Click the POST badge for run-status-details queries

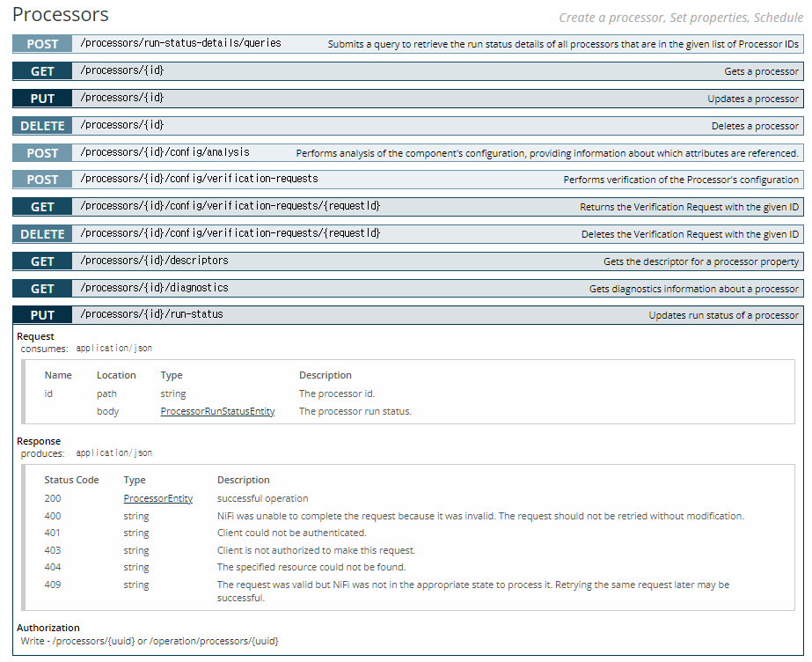[42, 44]
